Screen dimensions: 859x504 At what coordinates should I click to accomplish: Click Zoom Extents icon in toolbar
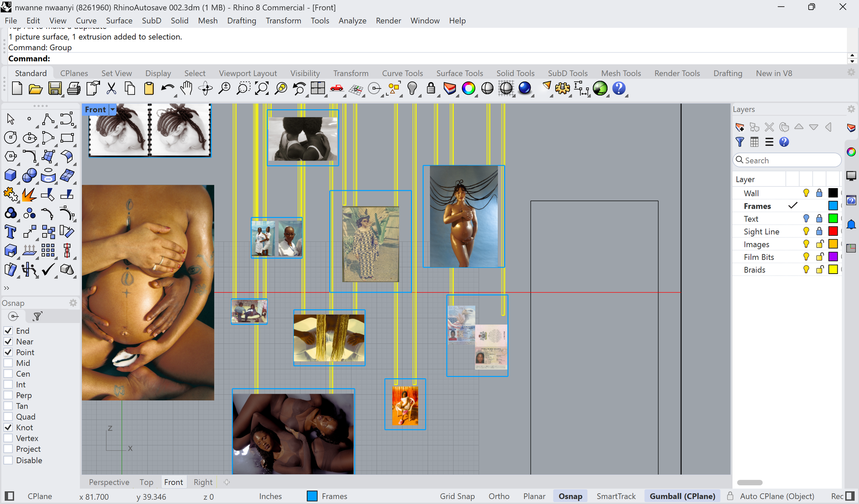262,89
